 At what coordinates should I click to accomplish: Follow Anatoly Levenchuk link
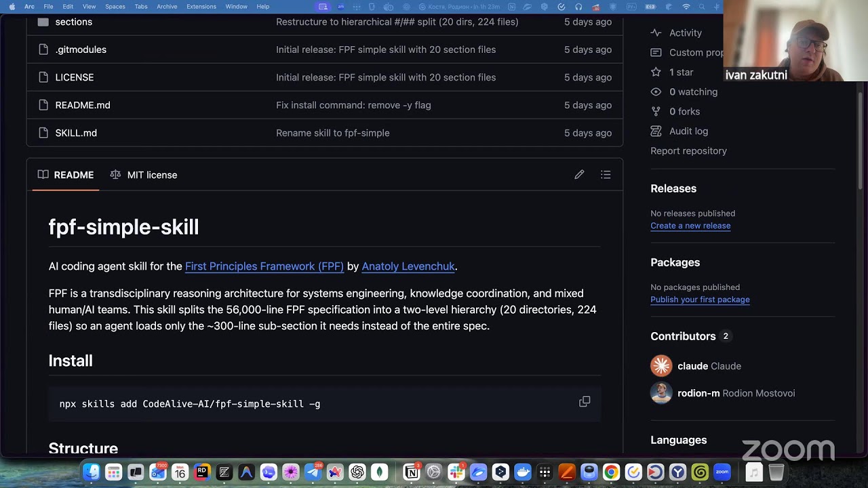(x=408, y=266)
